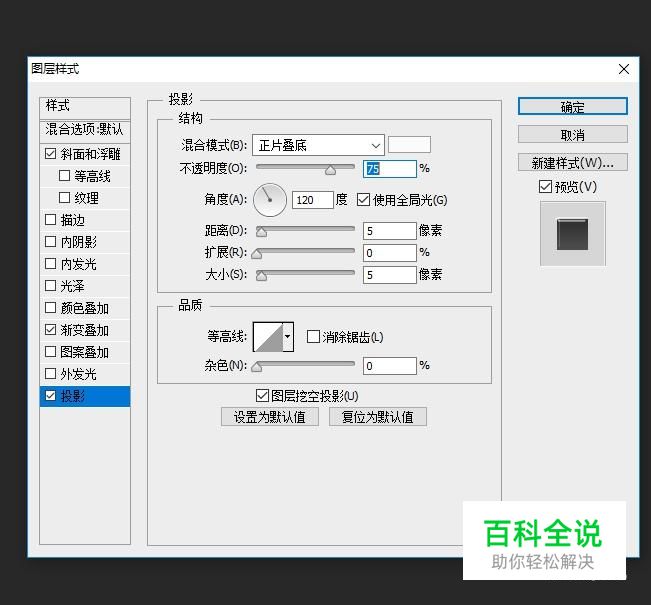Click the style preview thumbnail

click(573, 234)
